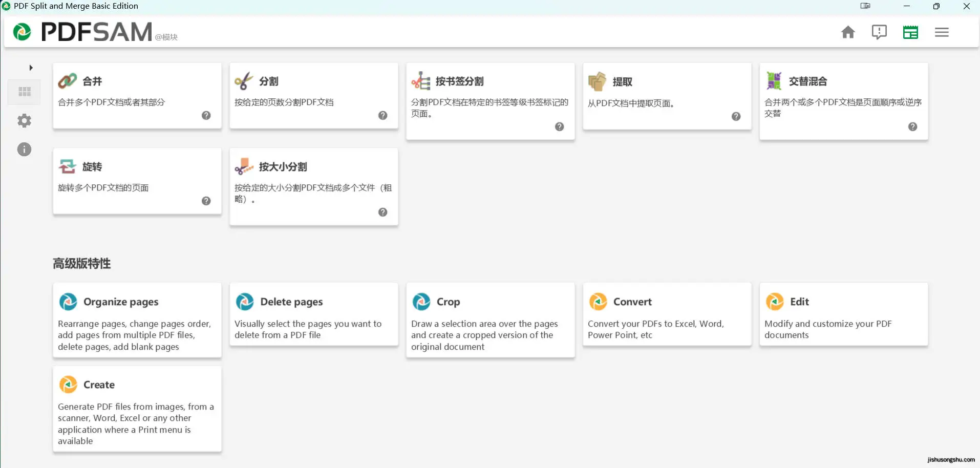Click the Organize pages icon

[68, 302]
